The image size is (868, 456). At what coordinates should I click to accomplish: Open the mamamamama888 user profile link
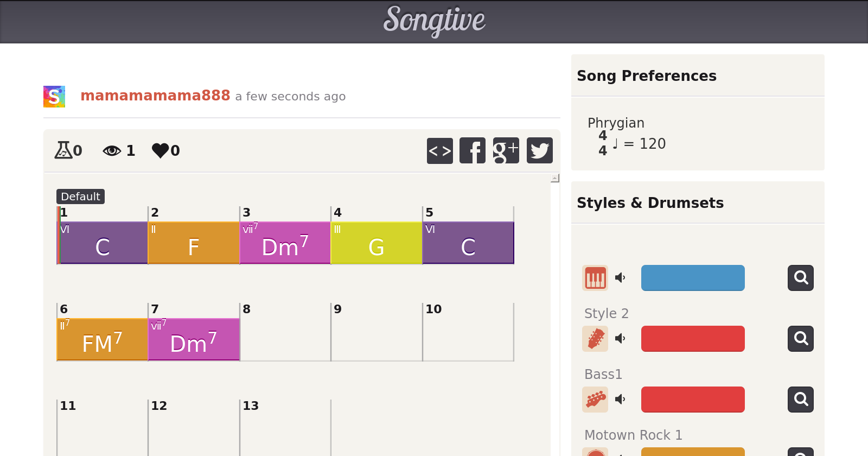click(155, 96)
